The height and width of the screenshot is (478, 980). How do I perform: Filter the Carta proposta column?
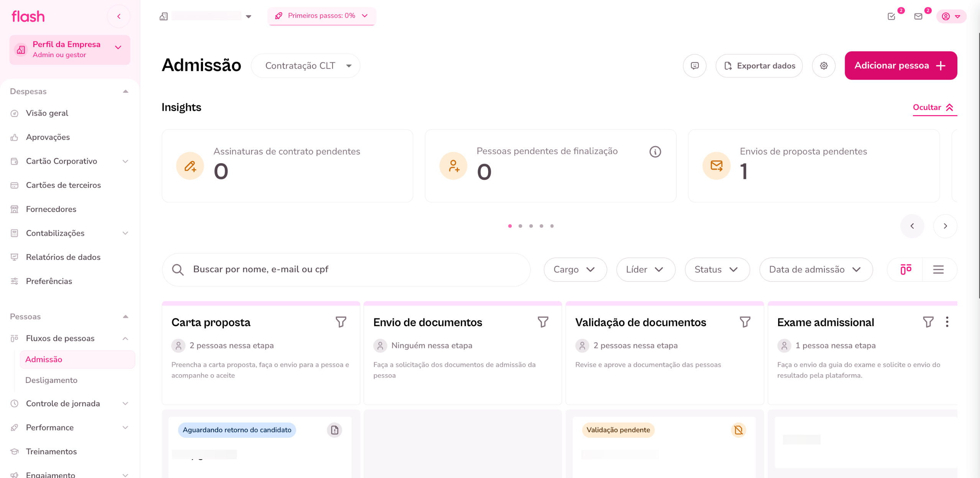(341, 322)
